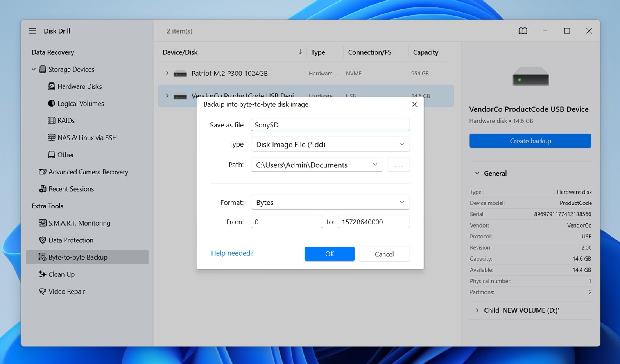Click the Other devices icon
Image resolution: width=620 pixels, height=364 pixels.
52,155
